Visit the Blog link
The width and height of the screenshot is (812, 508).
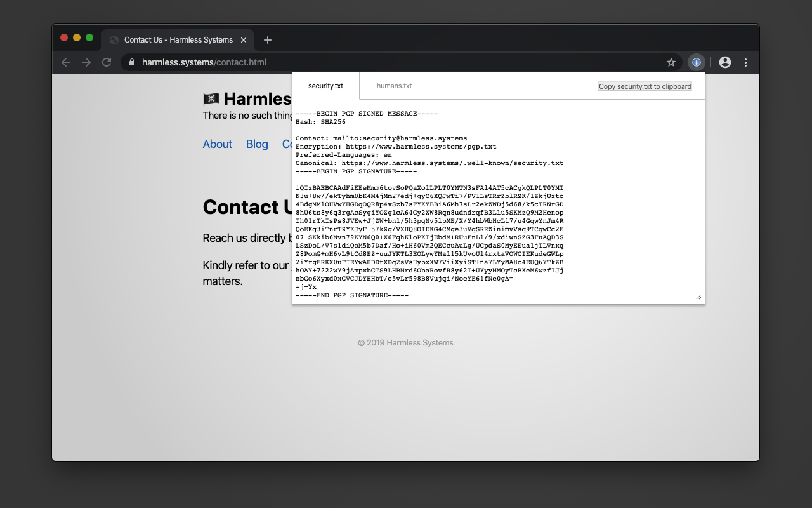point(256,144)
